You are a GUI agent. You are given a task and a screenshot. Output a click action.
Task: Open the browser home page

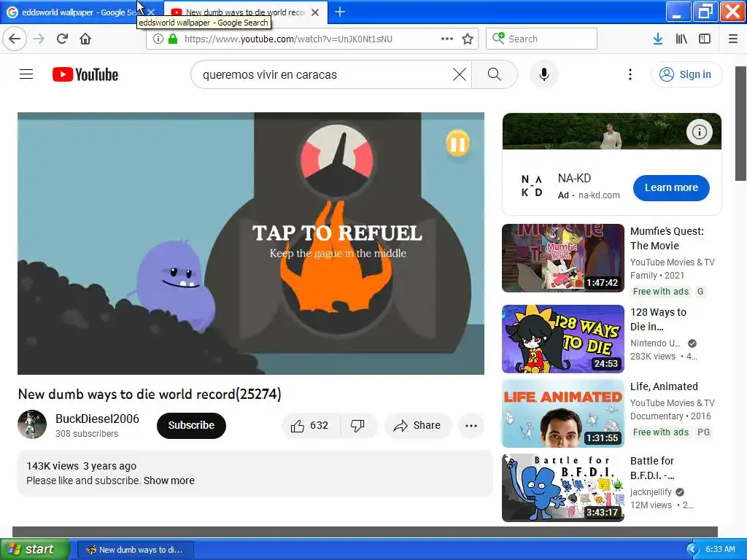[x=85, y=39]
